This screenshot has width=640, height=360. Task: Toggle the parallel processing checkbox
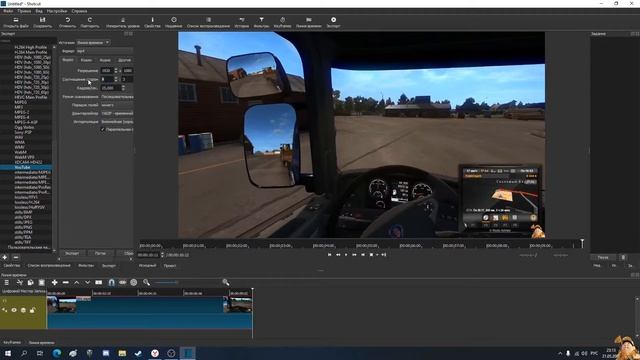(x=103, y=129)
